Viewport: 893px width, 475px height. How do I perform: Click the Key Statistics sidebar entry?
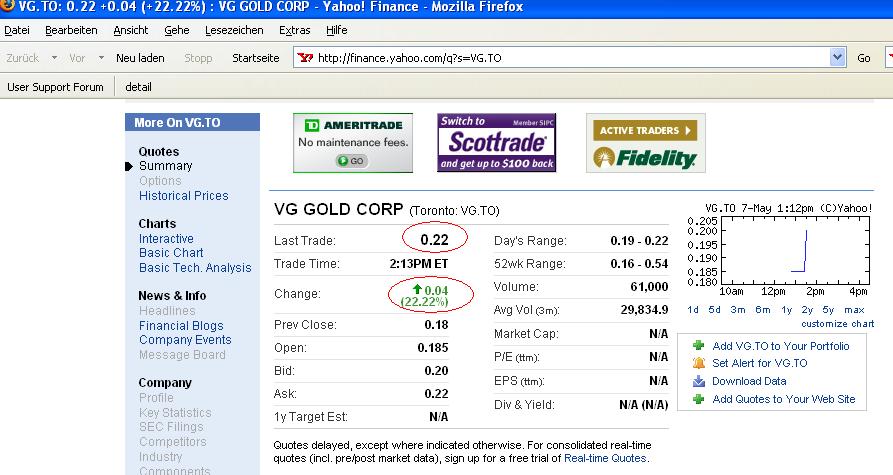pyautogui.click(x=175, y=412)
